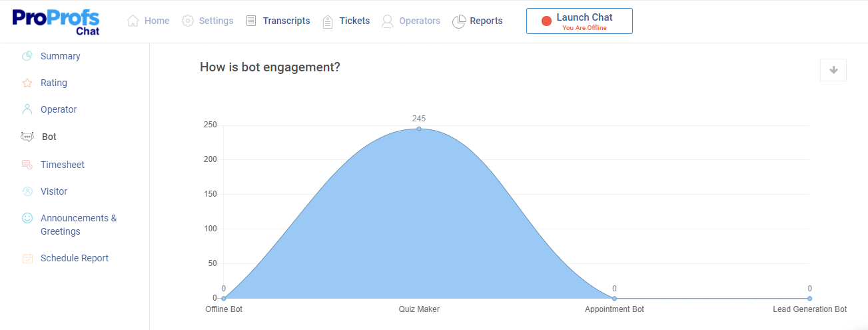868x330 pixels.
Task: Click the Appointment Bot data point
Action: pyautogui.click(x=614, y=298)
